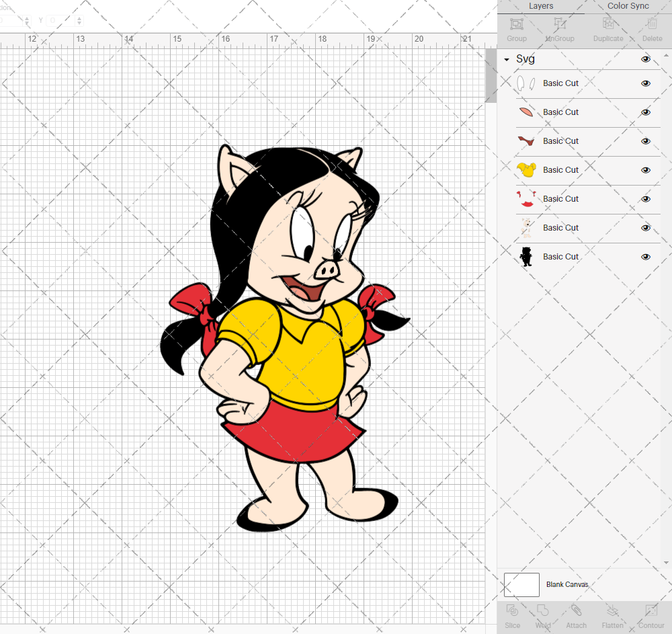Hide the dark red mouth Basic Cut layer
The width and height of the screenshot is (672, 634).
tap(646, 141)
